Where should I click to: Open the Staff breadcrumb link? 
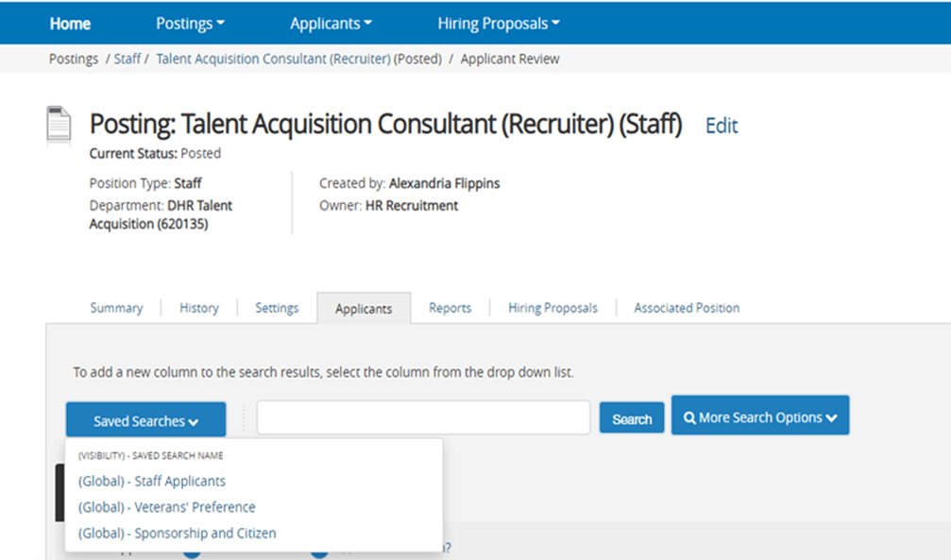coord(127,59)
